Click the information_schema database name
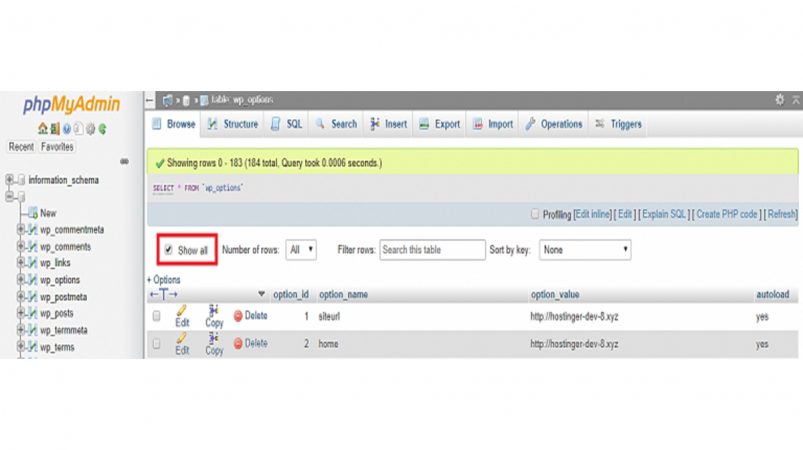Screen dimensions: 803x450 [x=64, y=180]
